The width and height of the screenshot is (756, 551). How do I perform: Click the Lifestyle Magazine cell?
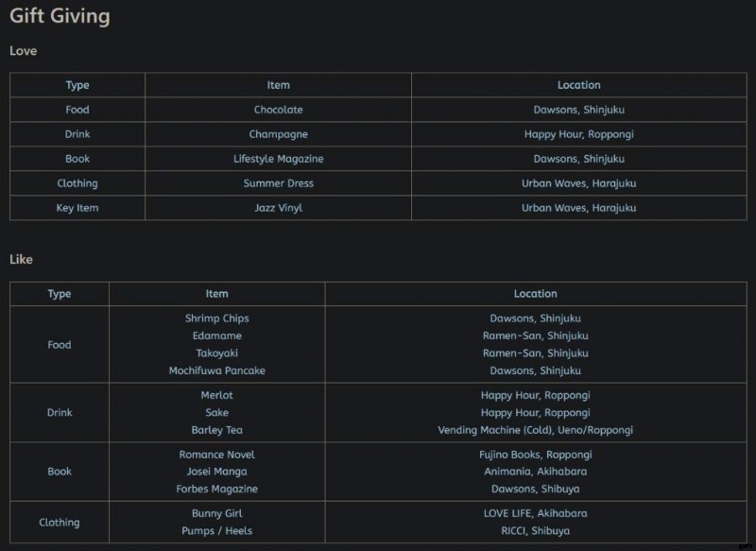(x=278, y=159)
